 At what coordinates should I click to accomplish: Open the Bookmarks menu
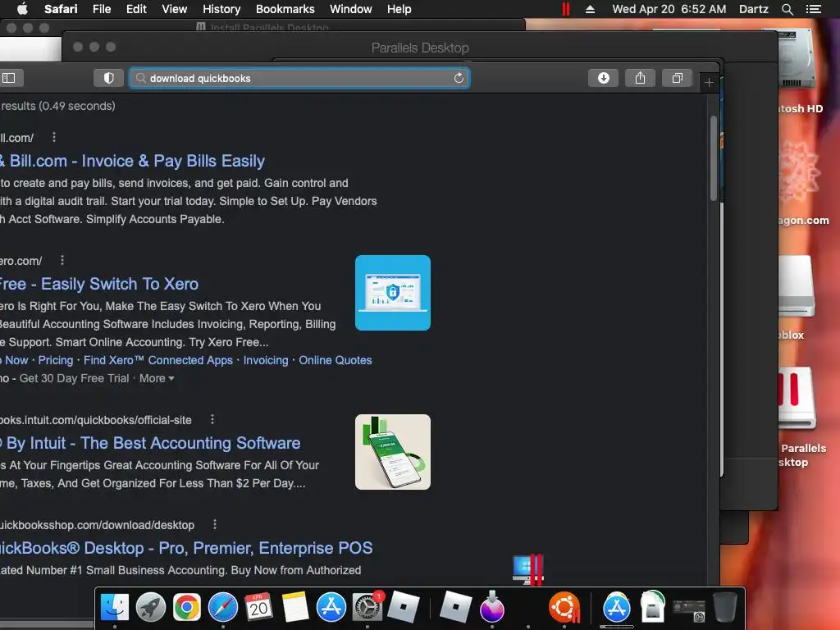pos(285,9)
